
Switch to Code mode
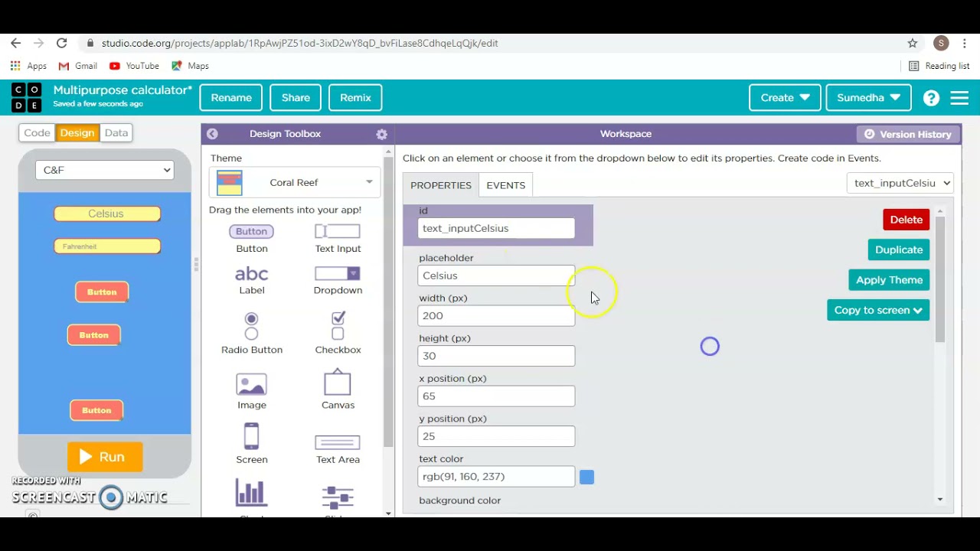[x=37, y=132]
